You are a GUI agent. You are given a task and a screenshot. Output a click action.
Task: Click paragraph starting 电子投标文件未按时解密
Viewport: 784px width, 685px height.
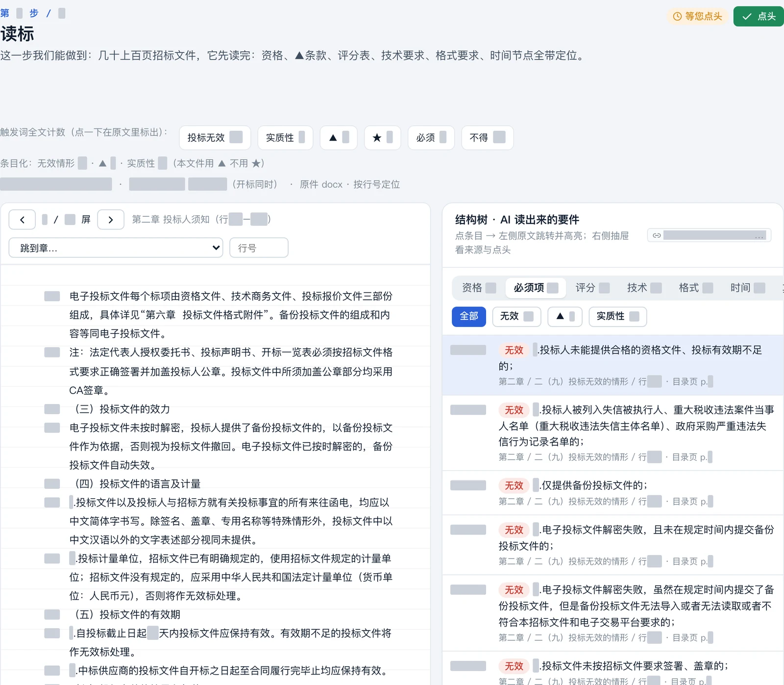231,446
